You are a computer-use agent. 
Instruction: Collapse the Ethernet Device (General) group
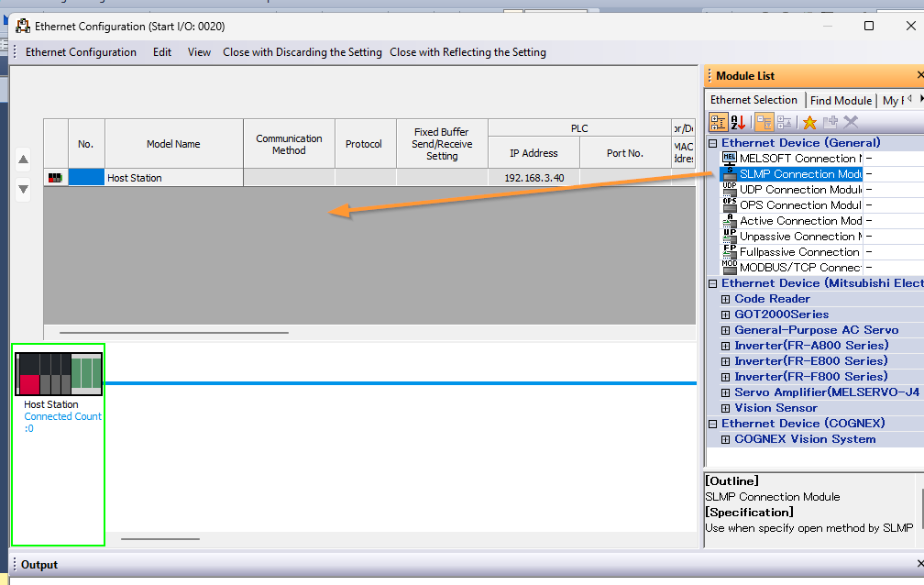[x=713, y=143]
